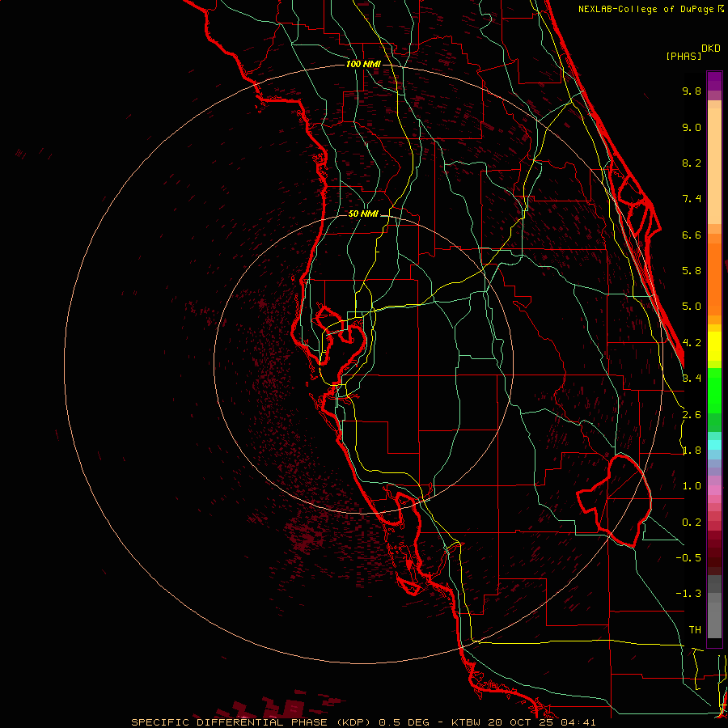Click the 50 NMI range ring label
The width and height of the screenshot is (728, 728).
pos(363,214)
